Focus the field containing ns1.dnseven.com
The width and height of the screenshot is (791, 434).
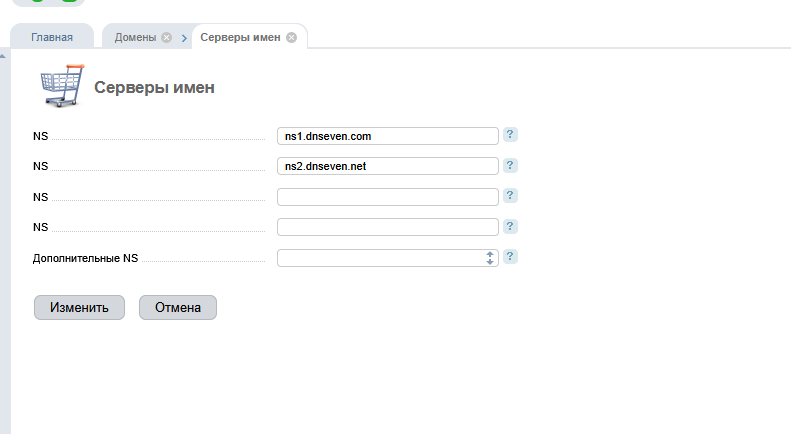[x=387, y=136]
